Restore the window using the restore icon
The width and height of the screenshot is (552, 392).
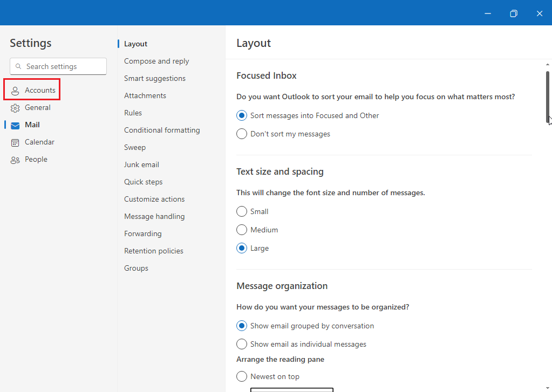coord(514,13)
